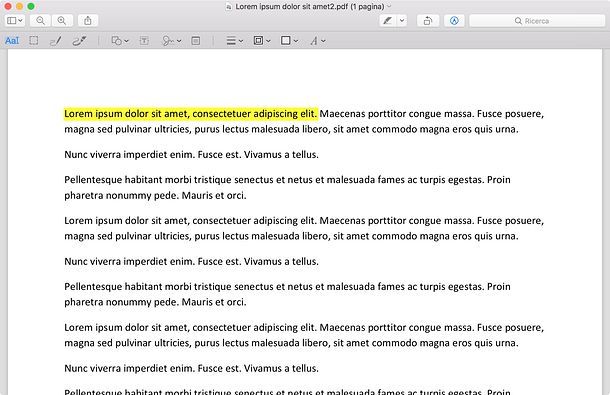This screenshot has height=395, width=610.
Task: Open the text style dropdown
Action: tap(317, 40)
